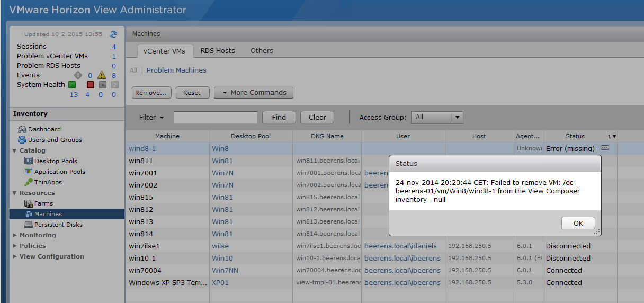Show All machines view
Screen dimensions: 644x303
click(x=133, y=70)
